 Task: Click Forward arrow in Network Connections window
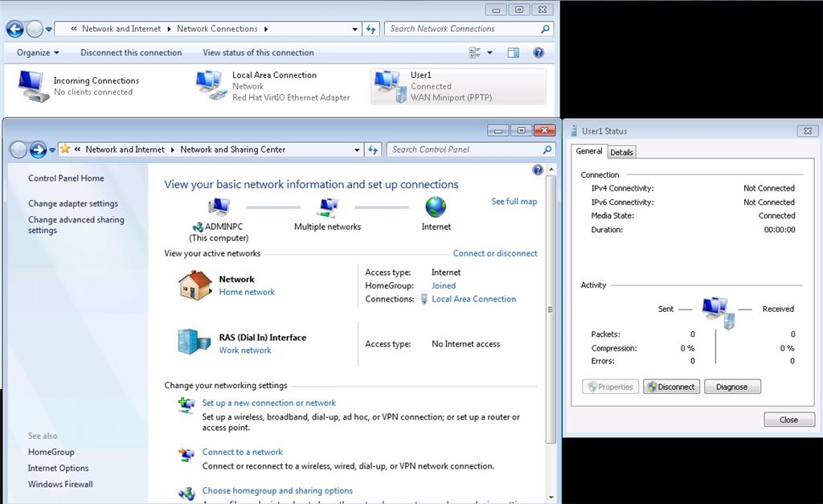(x=34, y=29)
